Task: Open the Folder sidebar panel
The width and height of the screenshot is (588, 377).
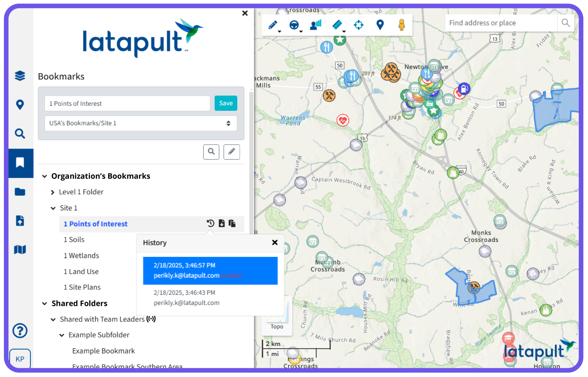Action: (x=20, y=192)
